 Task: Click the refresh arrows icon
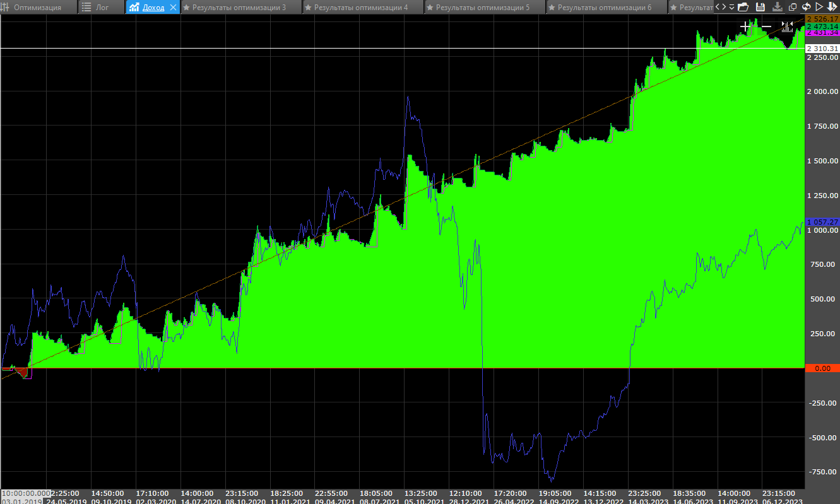point(806,8)
